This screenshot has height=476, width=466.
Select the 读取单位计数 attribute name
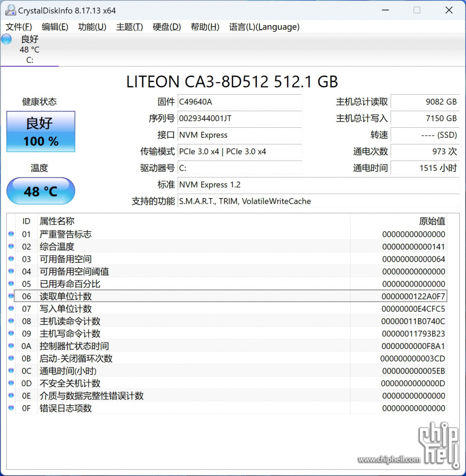pyautogui.click(x=66, y=296)
